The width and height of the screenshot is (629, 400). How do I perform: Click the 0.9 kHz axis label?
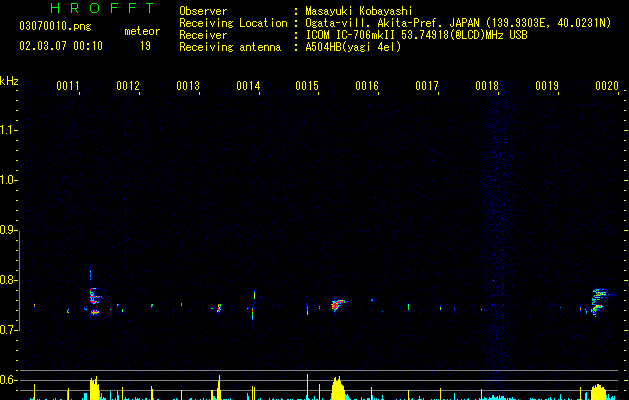tap(8, 230)
